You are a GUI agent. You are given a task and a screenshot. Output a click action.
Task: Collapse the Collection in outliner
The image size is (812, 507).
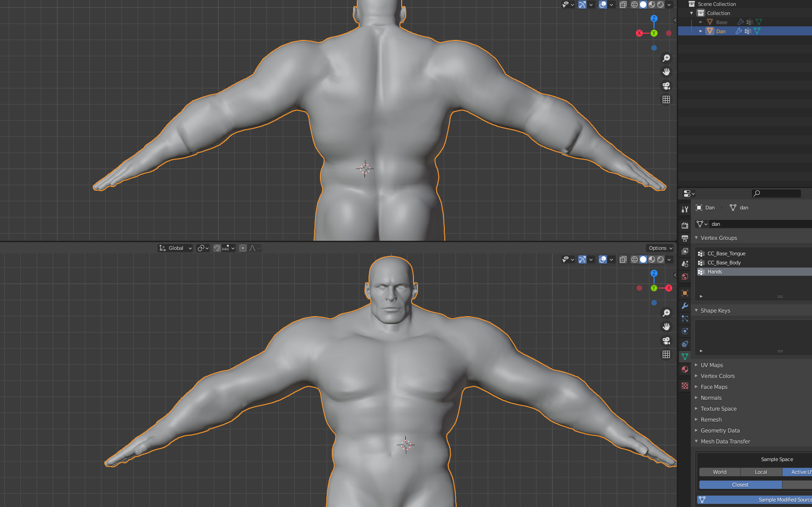[x=692, y=13]
